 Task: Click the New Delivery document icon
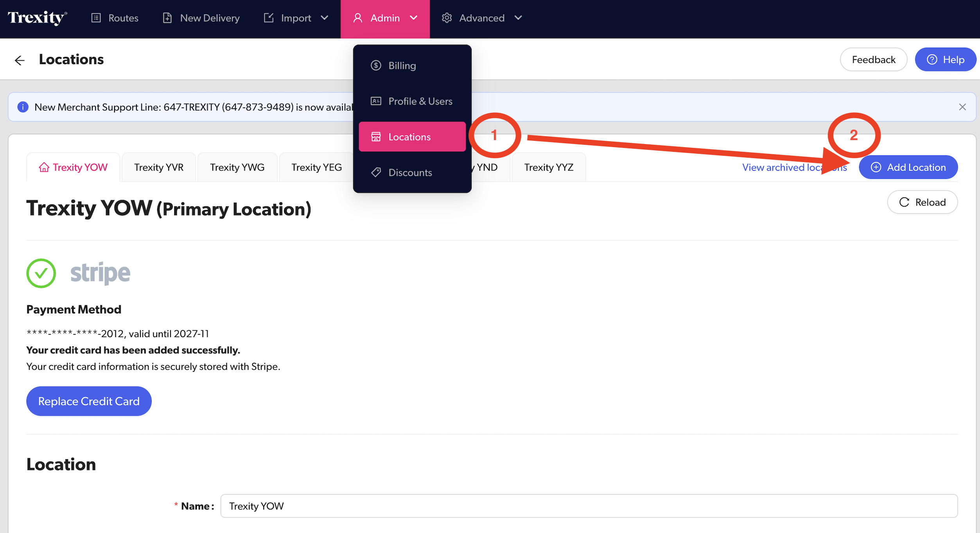pyautogui.click(x=167, y=18)
